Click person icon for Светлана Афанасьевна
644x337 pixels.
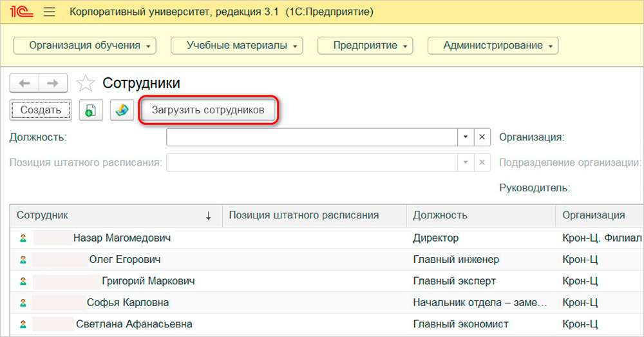(x=23, y=324)
